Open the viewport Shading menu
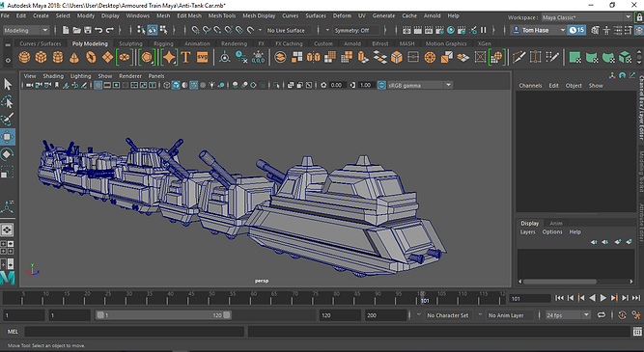 click(x=53, y=76)
